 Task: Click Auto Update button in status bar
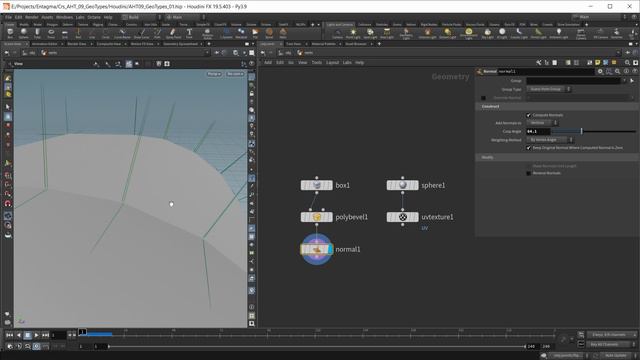pos(615,356)
